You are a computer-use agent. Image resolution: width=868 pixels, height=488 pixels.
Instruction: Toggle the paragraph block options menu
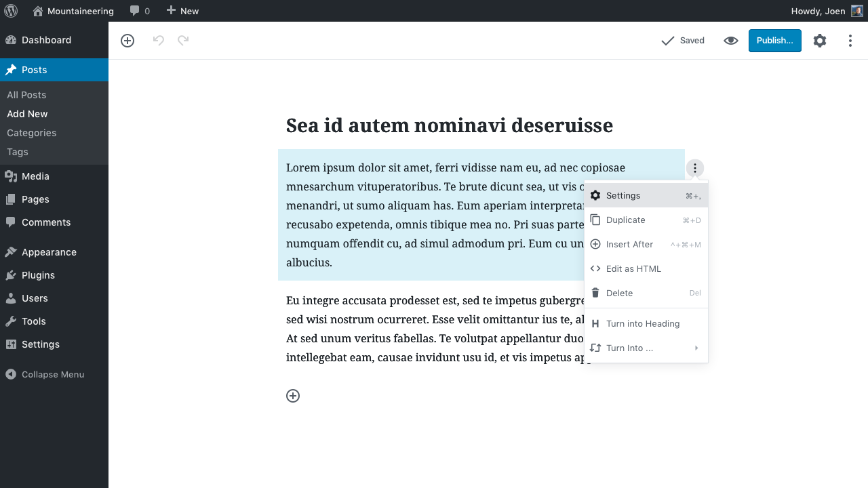click(694, 167)
